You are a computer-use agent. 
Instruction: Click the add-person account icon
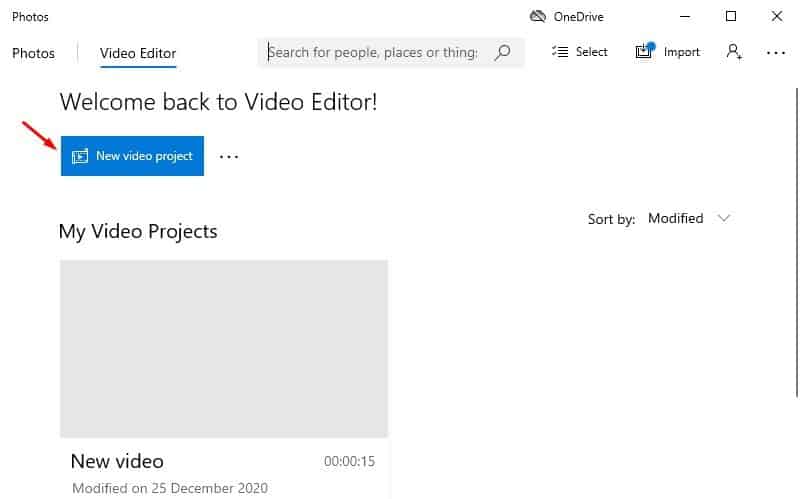[x=734, y=52]
